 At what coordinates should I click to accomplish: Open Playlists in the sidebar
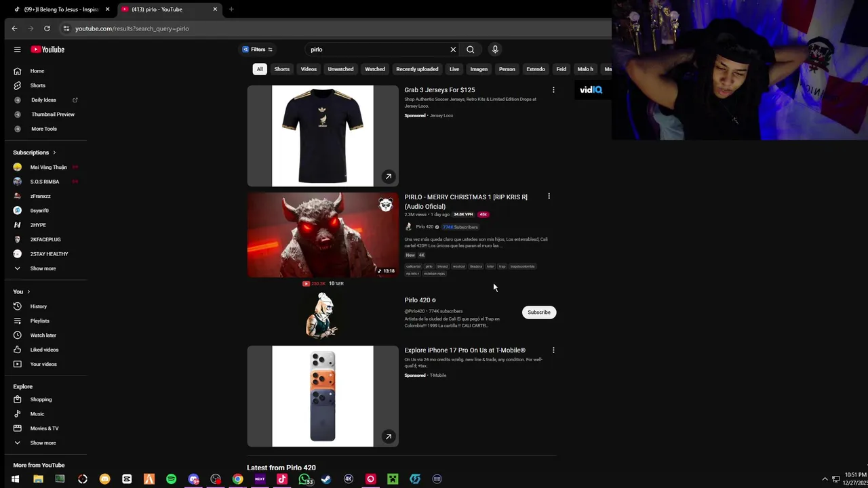click(40, 321)
